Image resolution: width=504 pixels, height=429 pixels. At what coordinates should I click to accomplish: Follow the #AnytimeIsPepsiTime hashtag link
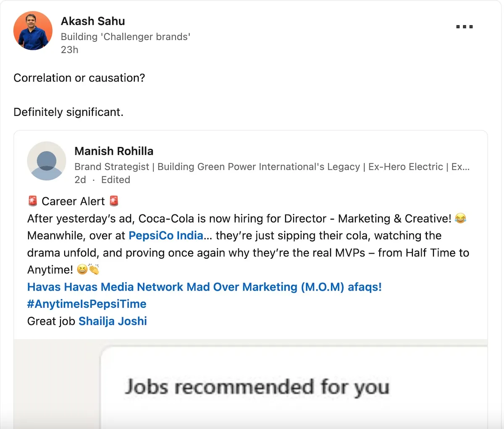tap(87, 304)
